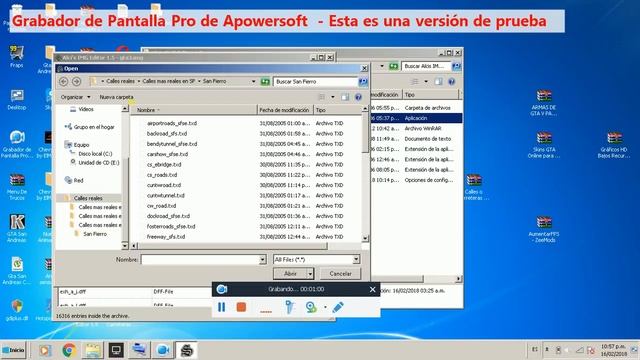
Task: Click the Cancelar button
Action: (x=340, y=273)
